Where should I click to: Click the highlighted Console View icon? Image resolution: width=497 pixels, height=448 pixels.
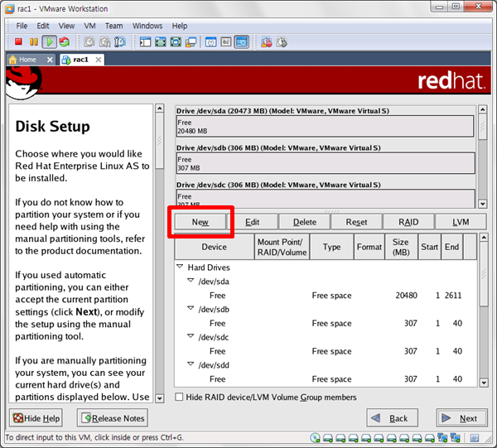coord(242,42)
